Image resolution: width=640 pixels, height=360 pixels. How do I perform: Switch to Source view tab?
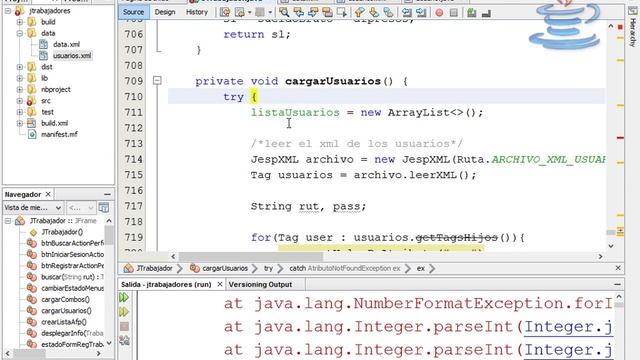tap(133, 12)
